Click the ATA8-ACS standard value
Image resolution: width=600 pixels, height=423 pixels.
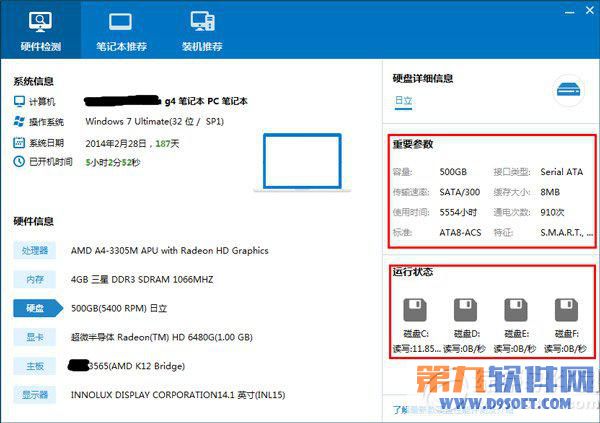[460, 232]
